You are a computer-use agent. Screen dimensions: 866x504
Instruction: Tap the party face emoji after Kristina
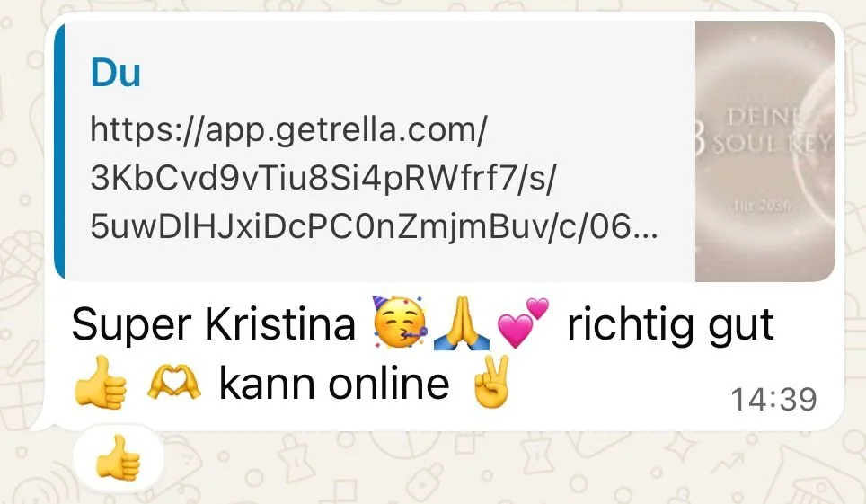pyautogui.click(x=400, y=323)
